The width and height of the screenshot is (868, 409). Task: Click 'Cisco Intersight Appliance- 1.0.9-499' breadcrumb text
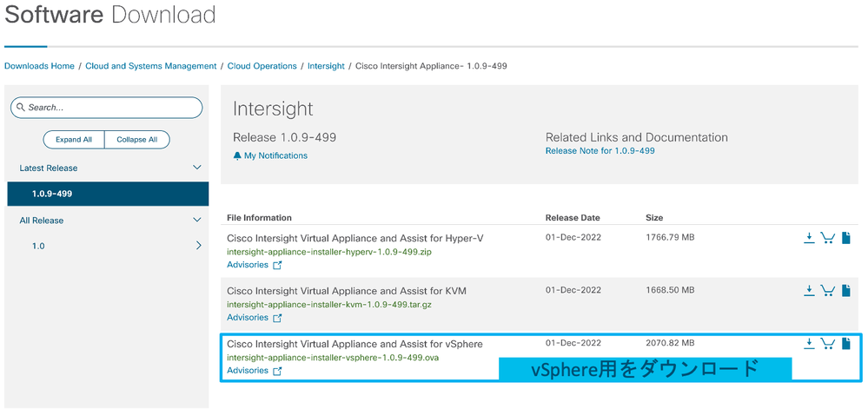pyautogui.click(x=431, y=66)
